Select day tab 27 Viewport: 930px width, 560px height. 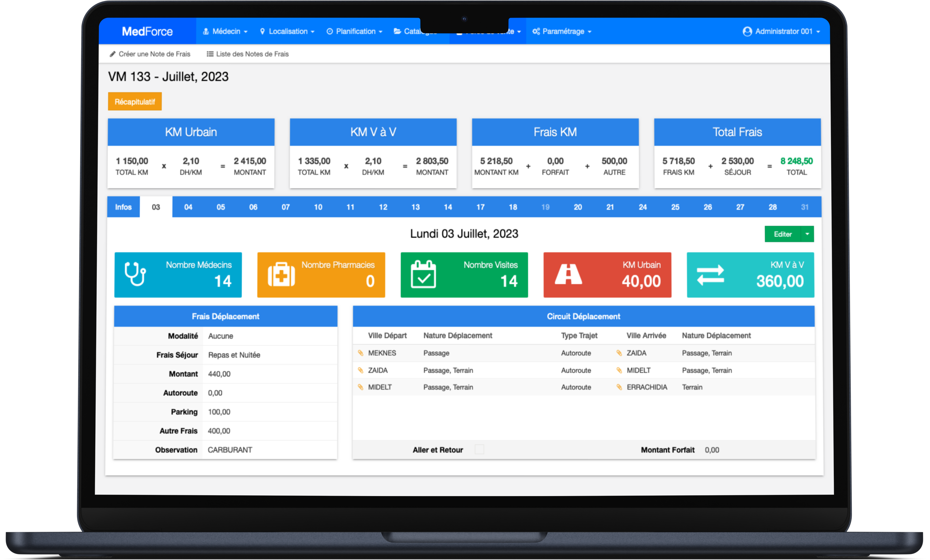point(740,207)
